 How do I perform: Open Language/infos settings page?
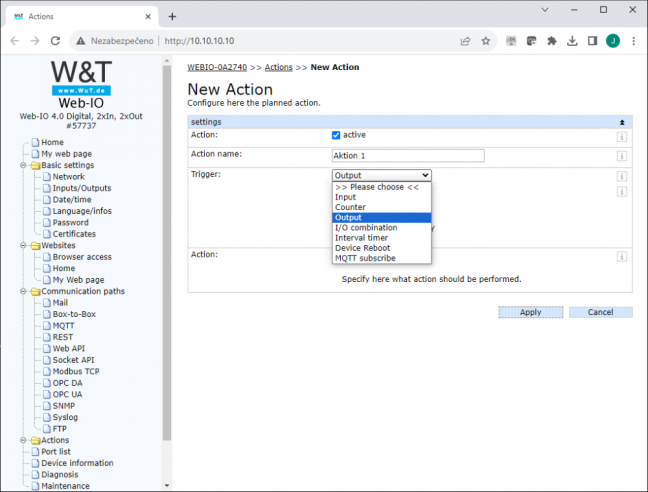click(x=82, y=211)
